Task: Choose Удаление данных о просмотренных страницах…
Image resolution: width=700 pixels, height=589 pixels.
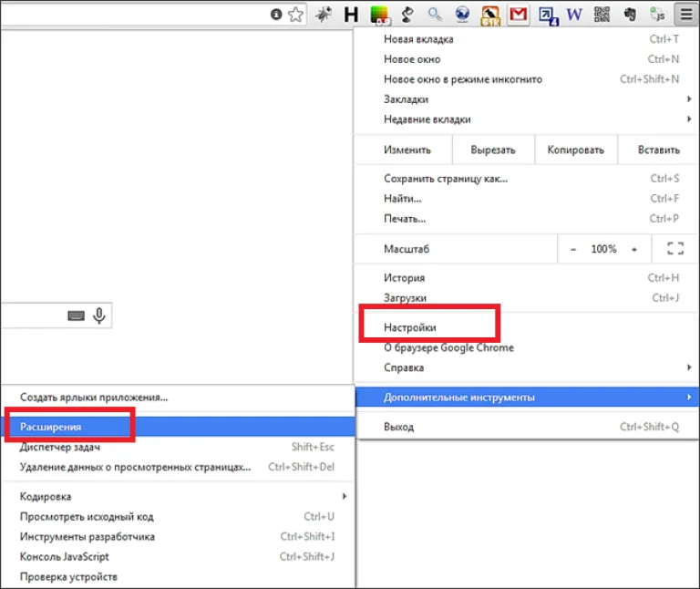Action: tap(178, 467)
